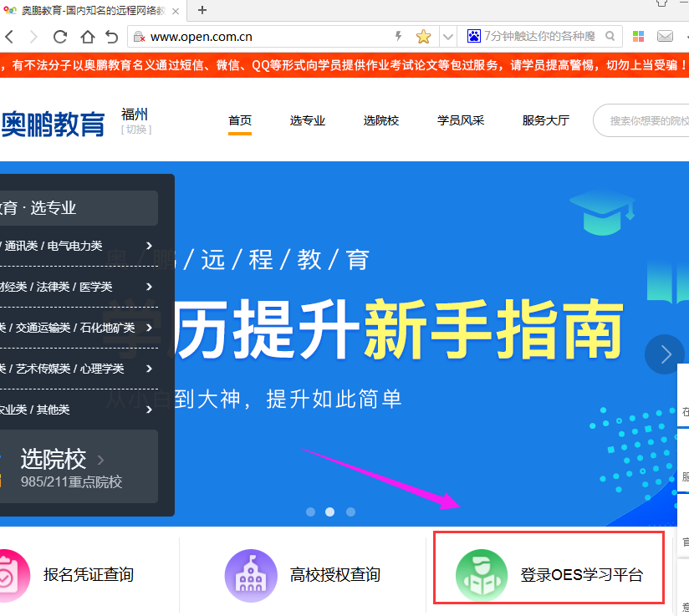This screenshot has width=689, height=616.
Task: Open the 服务大厅 navigation menu item
Action: pos(545,120)
